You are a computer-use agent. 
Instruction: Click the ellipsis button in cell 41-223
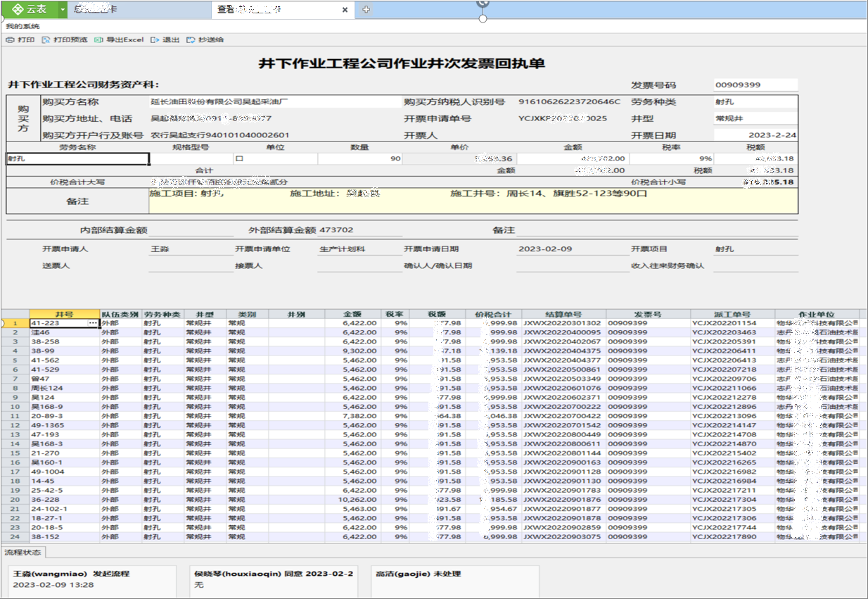(x=92, y=323)
